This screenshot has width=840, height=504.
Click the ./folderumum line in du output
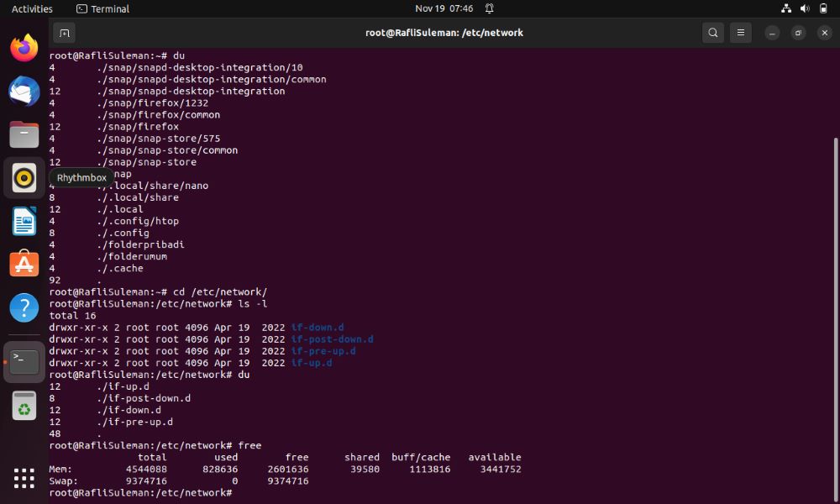click(108, 256)
